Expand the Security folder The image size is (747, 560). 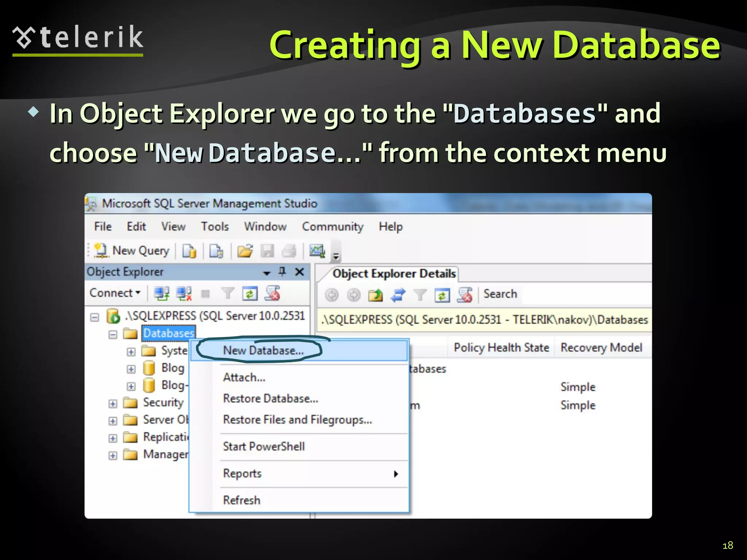click(113, 404)
